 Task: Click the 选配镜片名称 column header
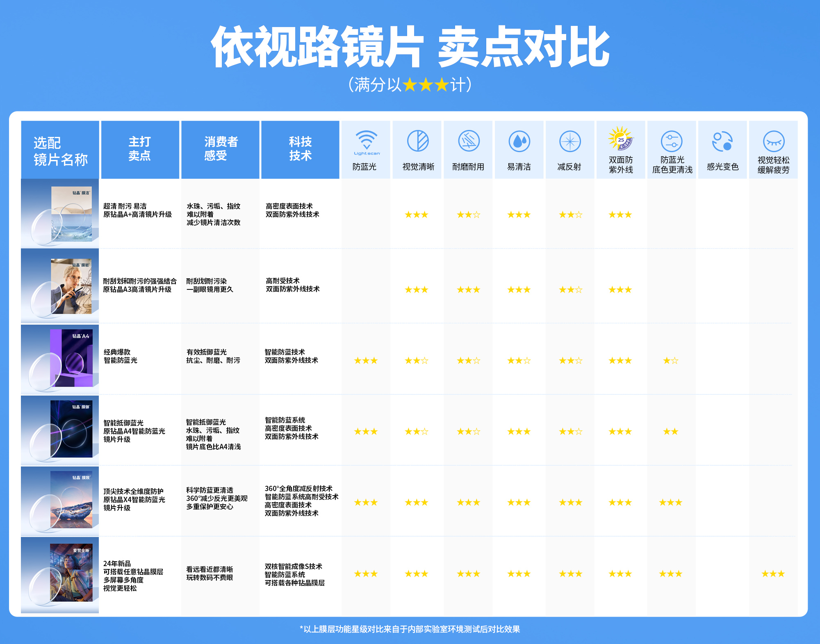tap(60, 150)
